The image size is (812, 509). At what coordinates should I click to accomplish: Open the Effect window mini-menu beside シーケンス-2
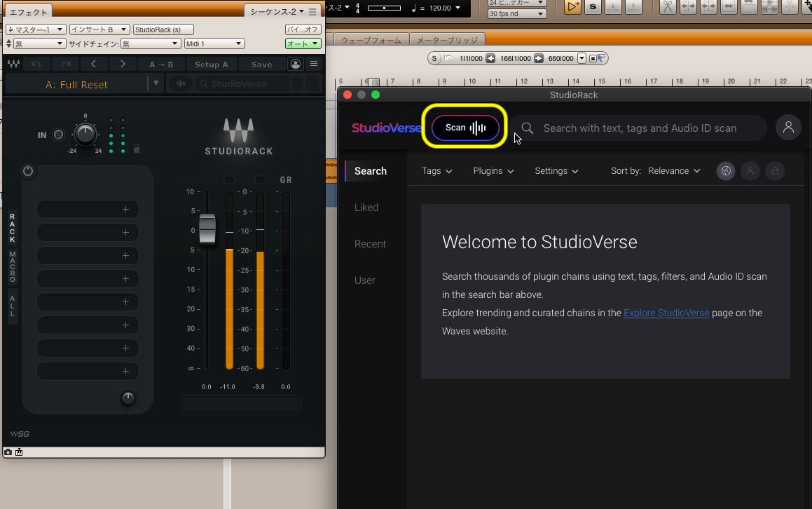click(x=312, y=11)
